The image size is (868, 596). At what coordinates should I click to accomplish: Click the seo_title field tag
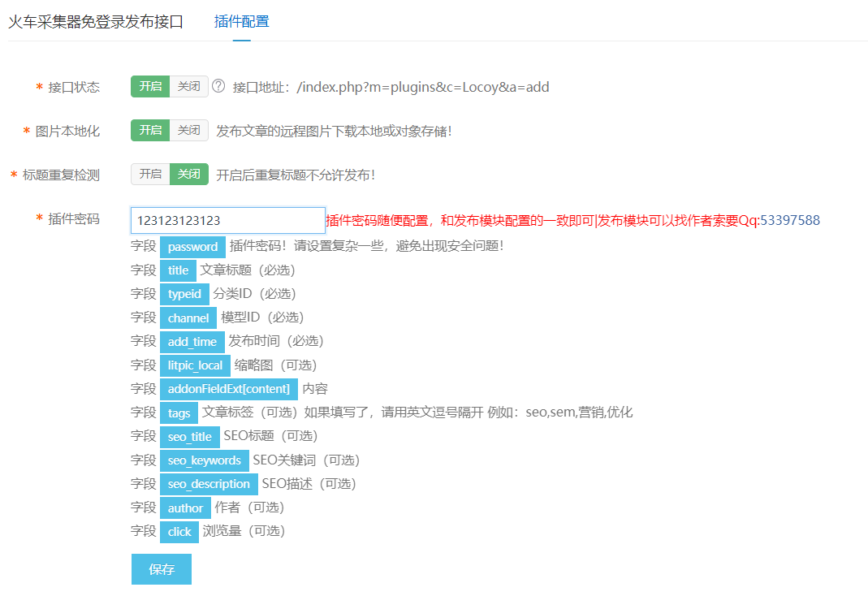click(190, 437)
